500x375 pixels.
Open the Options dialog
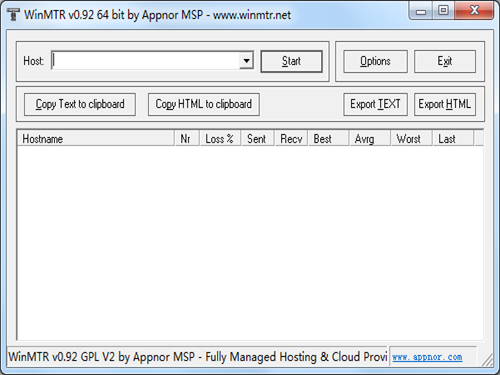click(375, 61)
